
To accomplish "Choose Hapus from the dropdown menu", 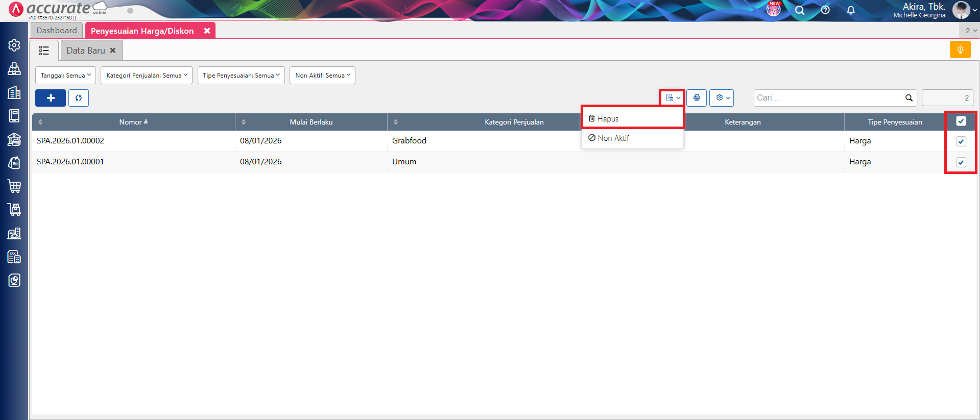I will coord(608,119).
